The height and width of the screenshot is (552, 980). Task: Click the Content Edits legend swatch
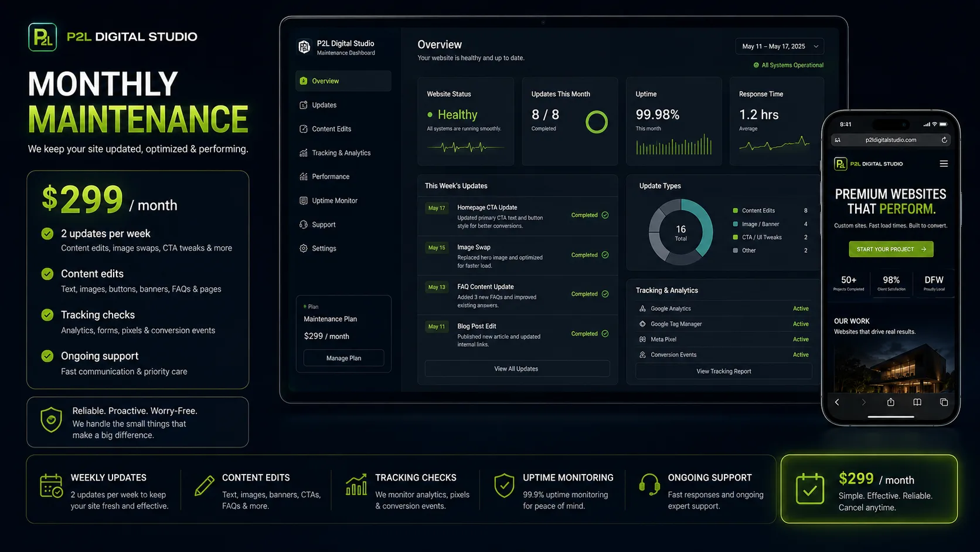pos(736,211)
